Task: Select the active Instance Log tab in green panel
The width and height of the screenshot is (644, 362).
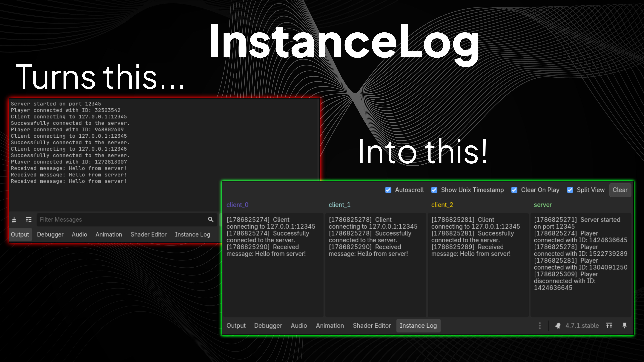Action: coord(418,326)
